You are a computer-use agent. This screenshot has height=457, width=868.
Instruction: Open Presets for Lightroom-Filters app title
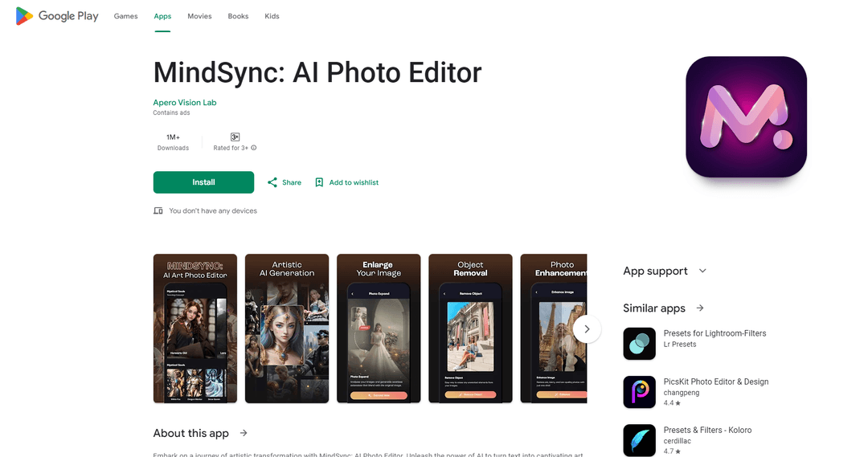pos(714,333)
